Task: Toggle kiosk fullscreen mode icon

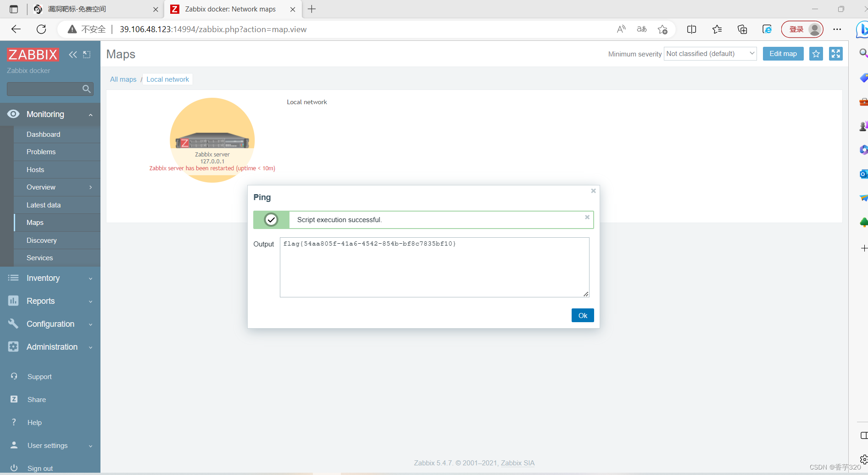Action: pyautogui.click(x=836, y=54)
